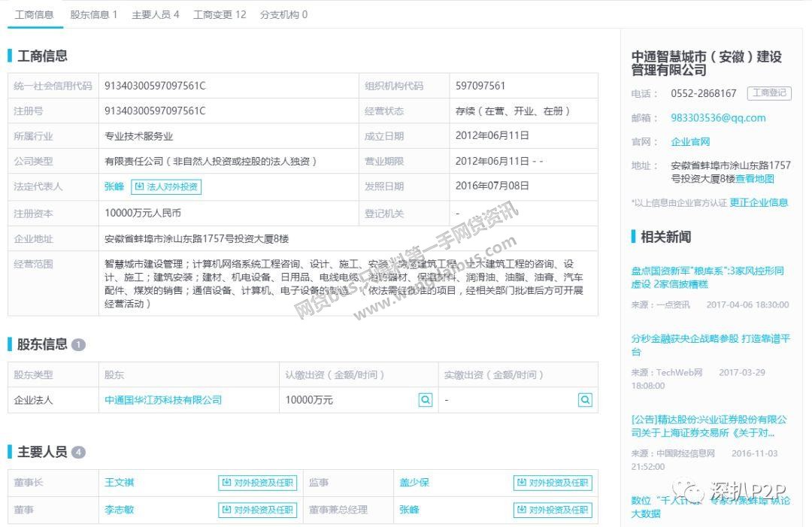Click 对外投资及任职 button for 盖少保
The height and width of the screenshot is (527, 812).
553,483
